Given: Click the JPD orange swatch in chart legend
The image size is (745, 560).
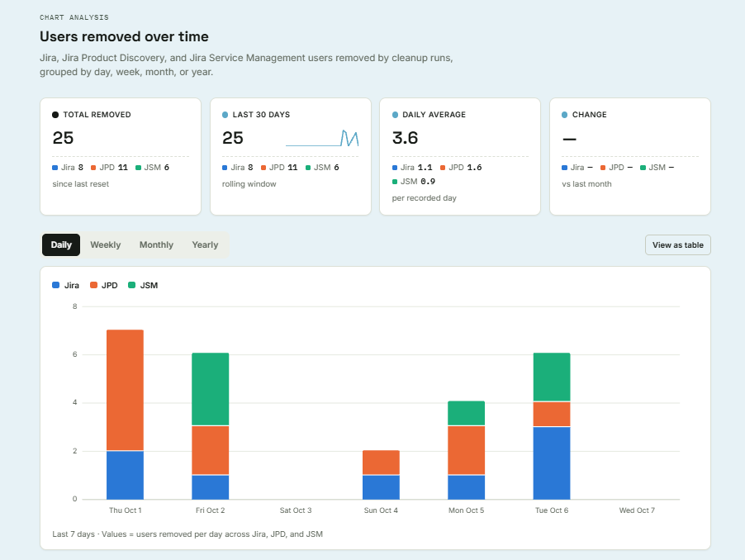Looking at the screenshot, I should 93,285.
